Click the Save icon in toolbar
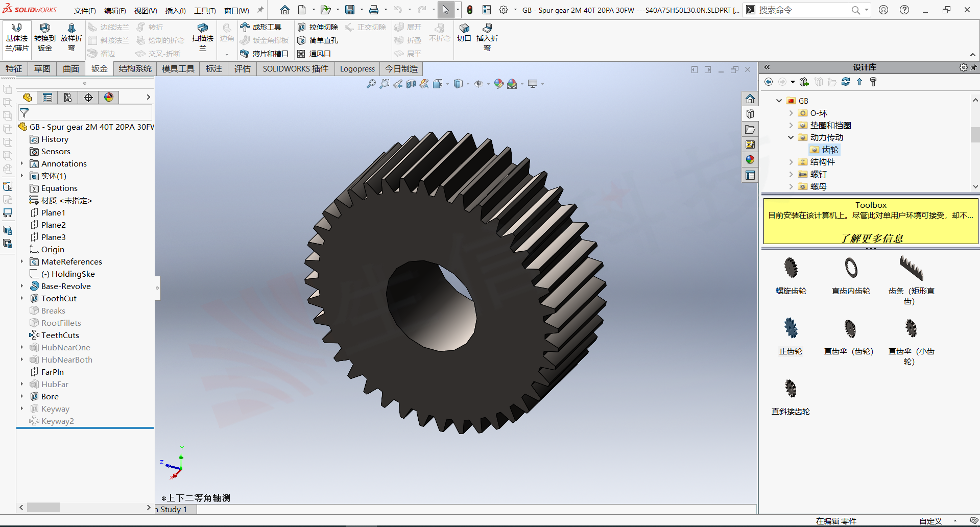Viewport: 980px width, 527px height. [x=350, y=10]
